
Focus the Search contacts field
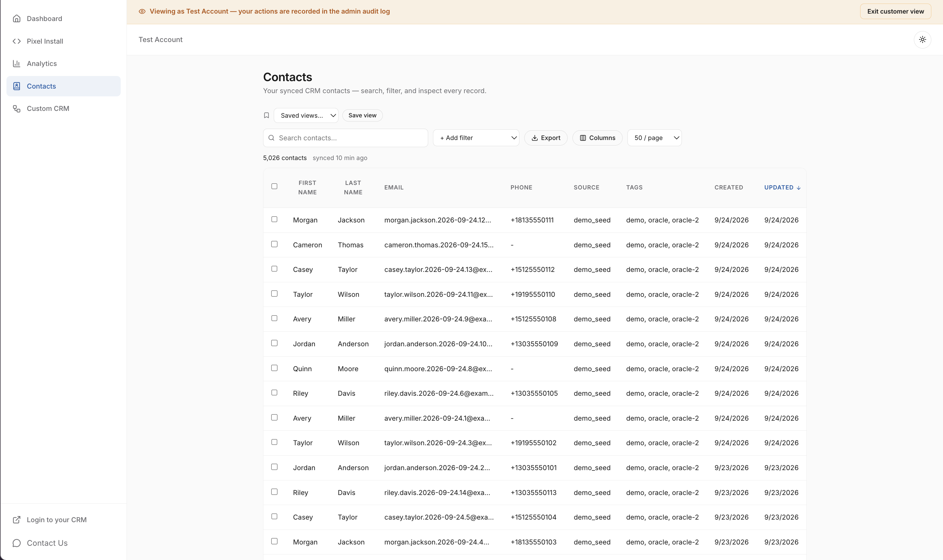[346, 138]
